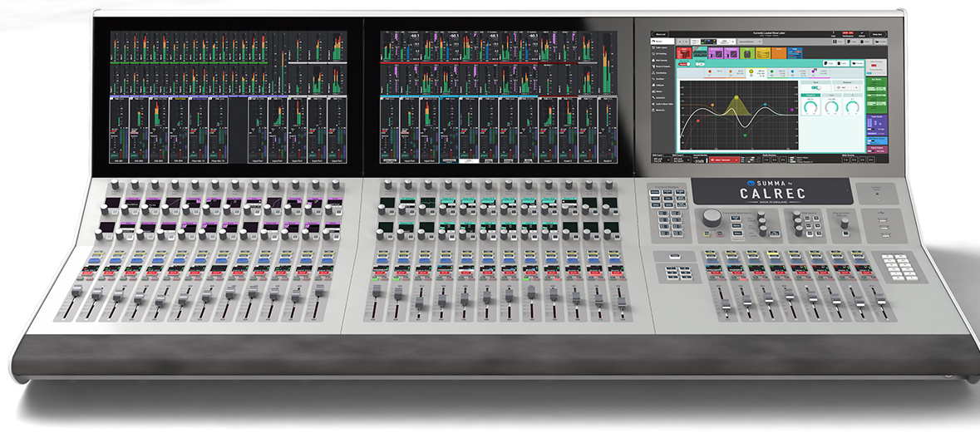Click Presets inside the teal EQ panel
The height and width of the screenshot is (438, 980).
tap(858, 63)
